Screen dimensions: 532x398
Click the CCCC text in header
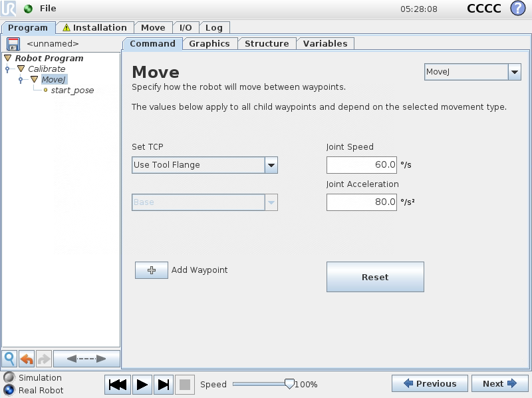pyautogui.click(x=484, y=9)
